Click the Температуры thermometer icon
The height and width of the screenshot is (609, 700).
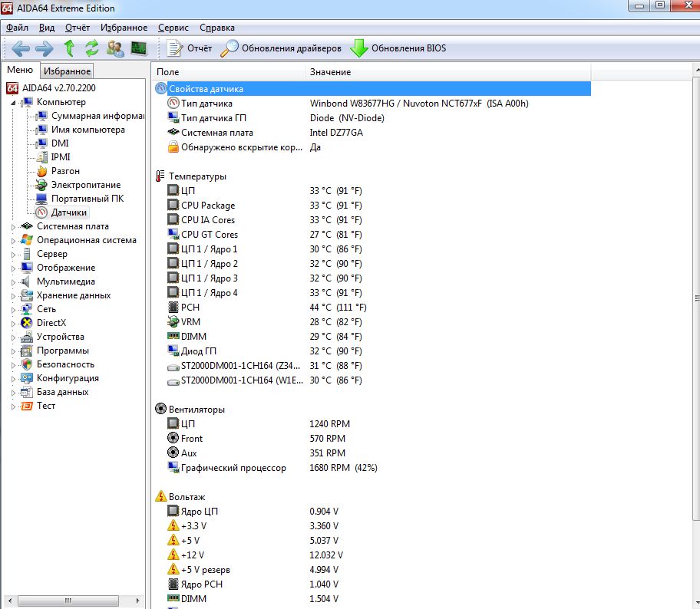(160, 176)
